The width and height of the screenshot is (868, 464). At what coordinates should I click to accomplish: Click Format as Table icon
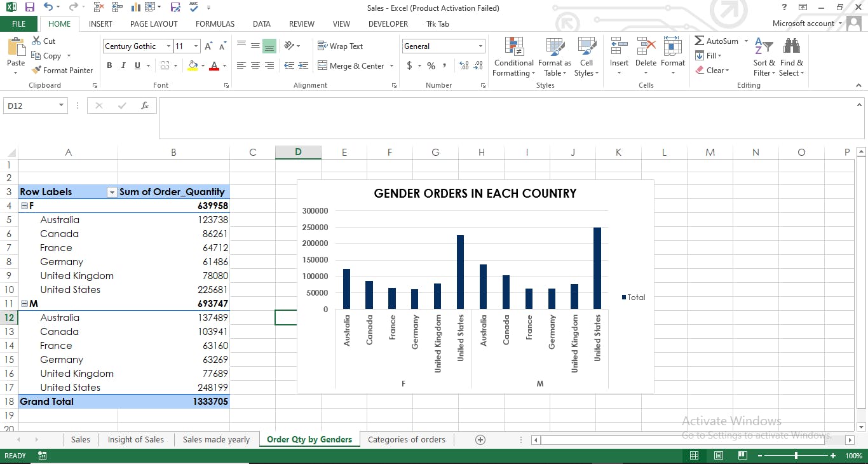point(555,57)
